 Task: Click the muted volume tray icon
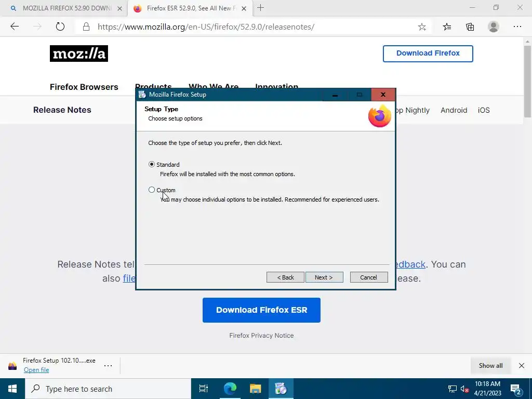click(x=464, y=389)
